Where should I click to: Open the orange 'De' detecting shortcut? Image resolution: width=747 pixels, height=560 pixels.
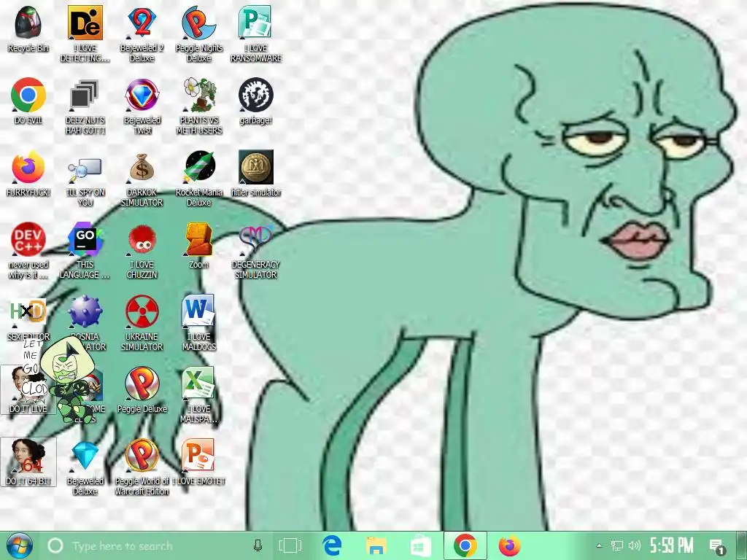pos(85,34)
